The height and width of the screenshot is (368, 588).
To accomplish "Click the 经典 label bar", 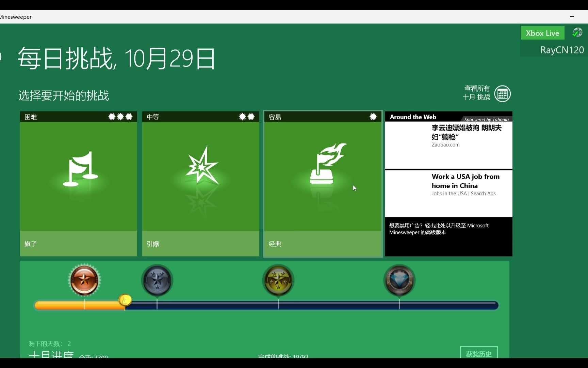I will coord(323,244).
